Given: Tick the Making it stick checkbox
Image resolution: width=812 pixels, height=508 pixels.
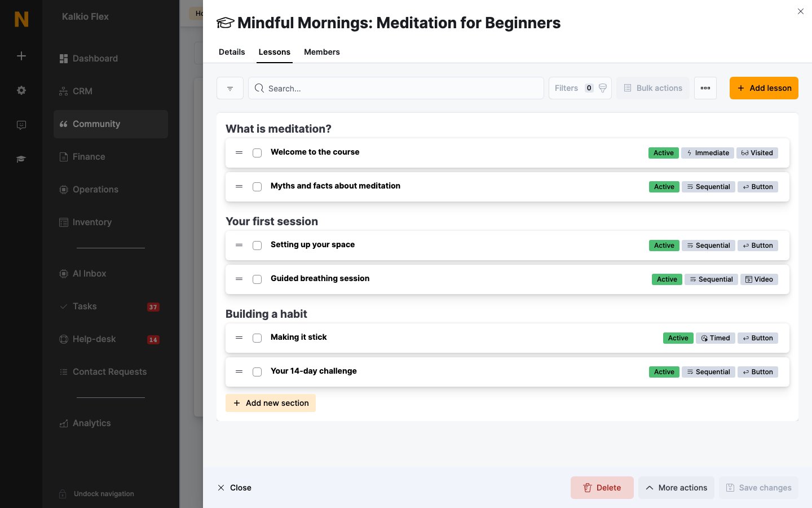Looking at the screenshot, I should click(257, 338).
